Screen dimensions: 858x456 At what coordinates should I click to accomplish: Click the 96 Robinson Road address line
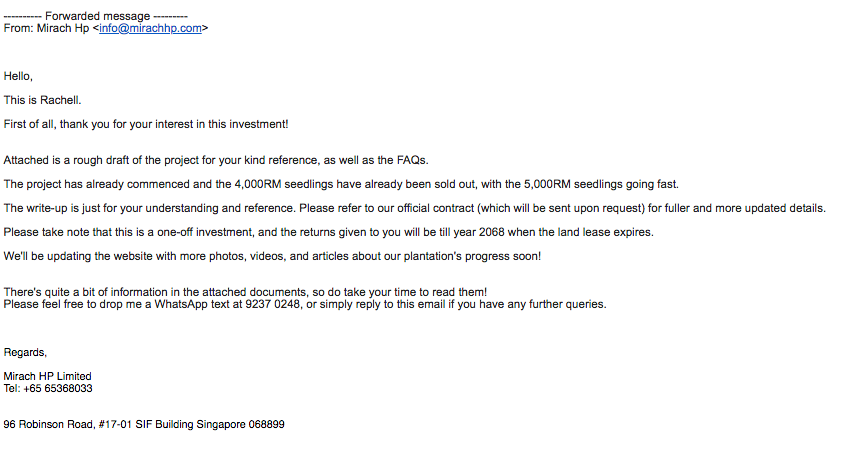coord(143,425)
